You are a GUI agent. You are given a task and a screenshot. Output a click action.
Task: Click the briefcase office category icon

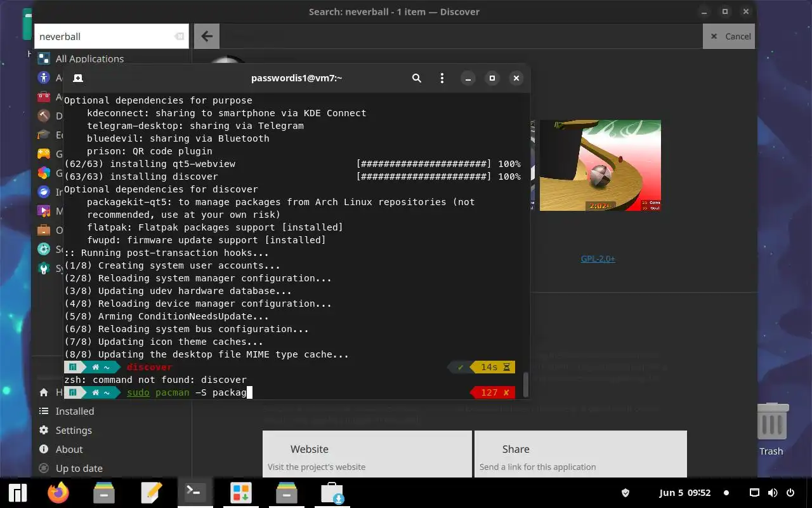44,230
